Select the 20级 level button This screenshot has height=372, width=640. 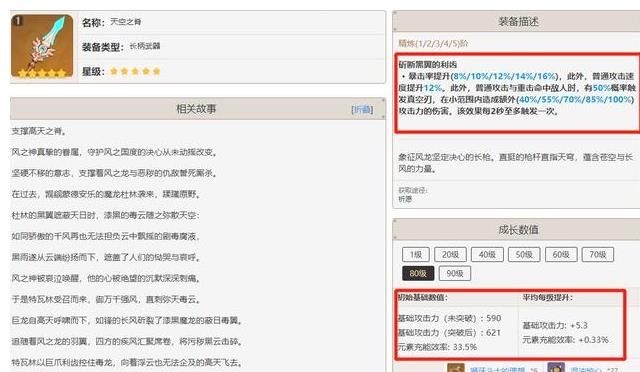click(x=450, y=254)
